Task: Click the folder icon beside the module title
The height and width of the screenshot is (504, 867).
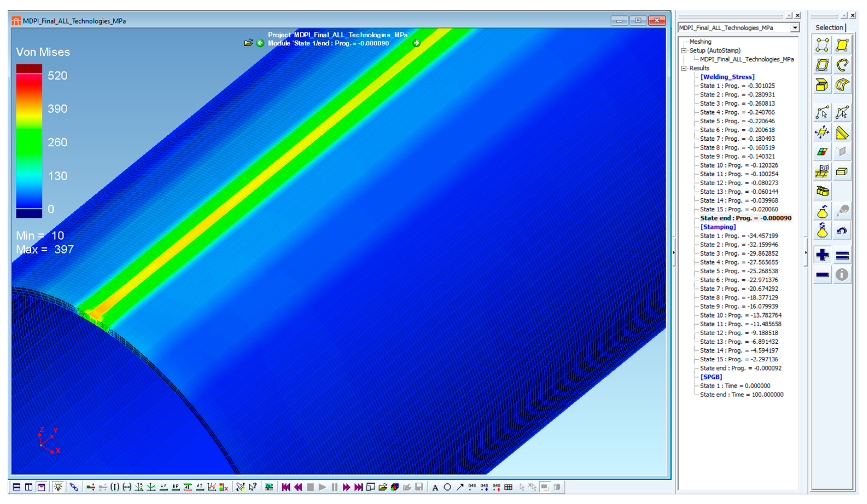Action: pyautogui.click(x=249, y=43)
